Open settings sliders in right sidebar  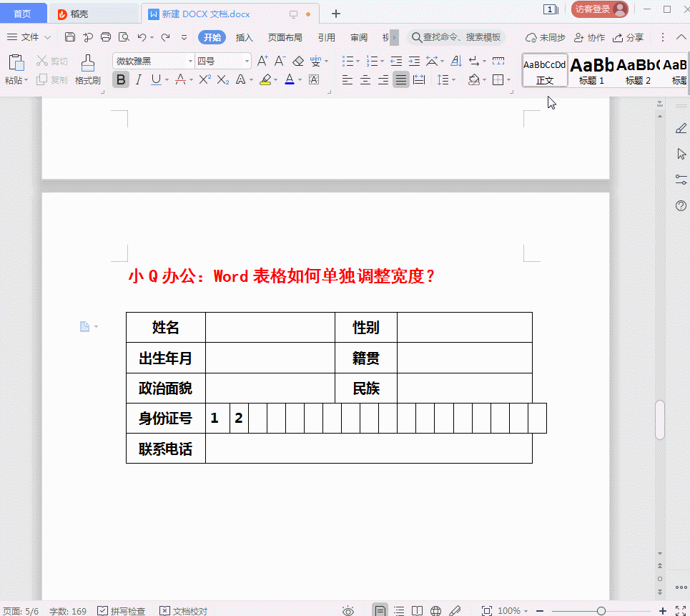click(x=681, y=180)
